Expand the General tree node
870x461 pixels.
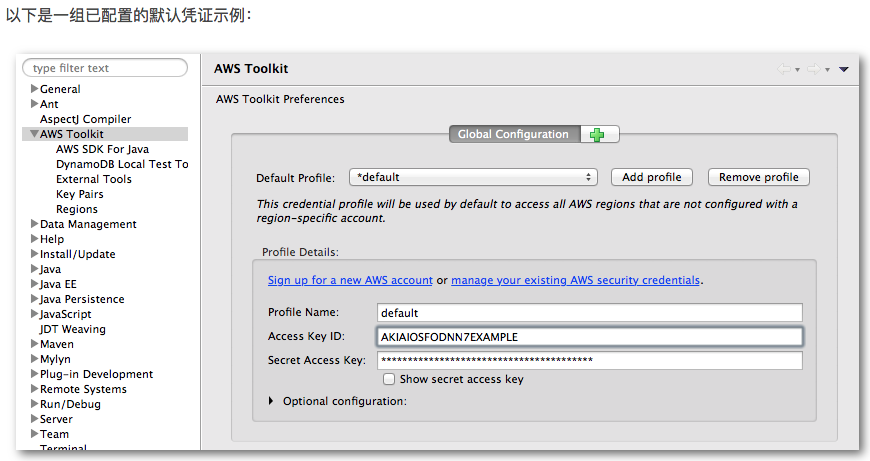(34, 88)
